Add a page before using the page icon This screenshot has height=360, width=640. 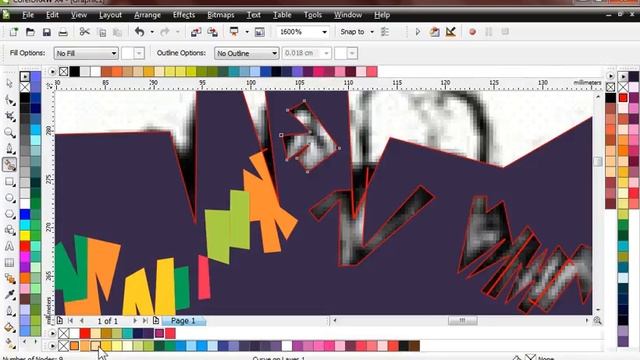[60, 321]
